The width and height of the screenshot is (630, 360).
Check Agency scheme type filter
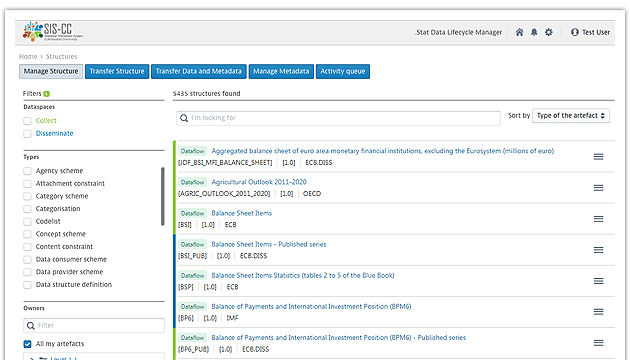click(27, 171)
